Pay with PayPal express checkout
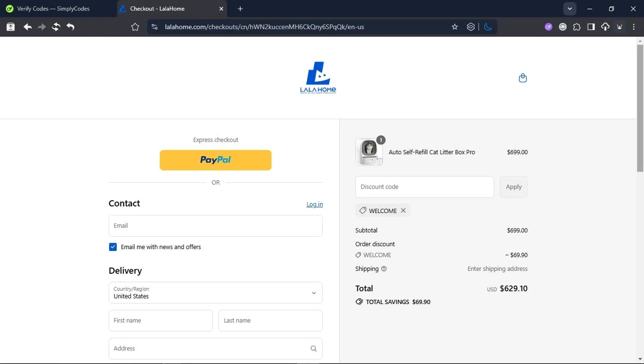Image resolution: width=644 pixels, height=364 pixels. click(x=216, y=160)
